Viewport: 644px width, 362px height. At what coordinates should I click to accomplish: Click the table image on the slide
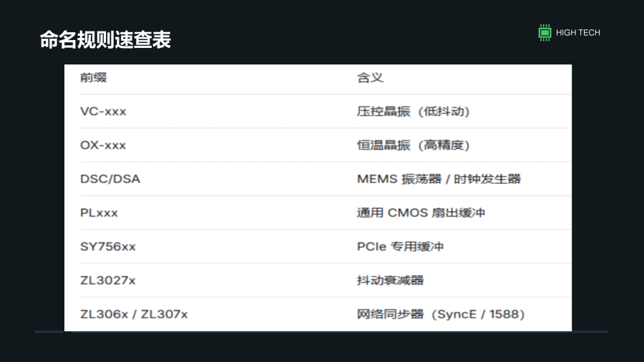pos(318,198)
